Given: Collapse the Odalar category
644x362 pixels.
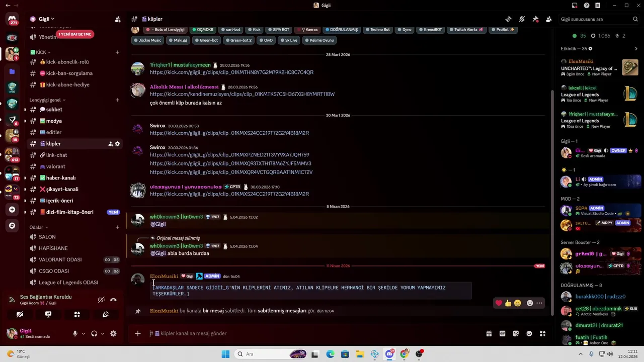Looking at the screenshot, I should coord(38,227).
